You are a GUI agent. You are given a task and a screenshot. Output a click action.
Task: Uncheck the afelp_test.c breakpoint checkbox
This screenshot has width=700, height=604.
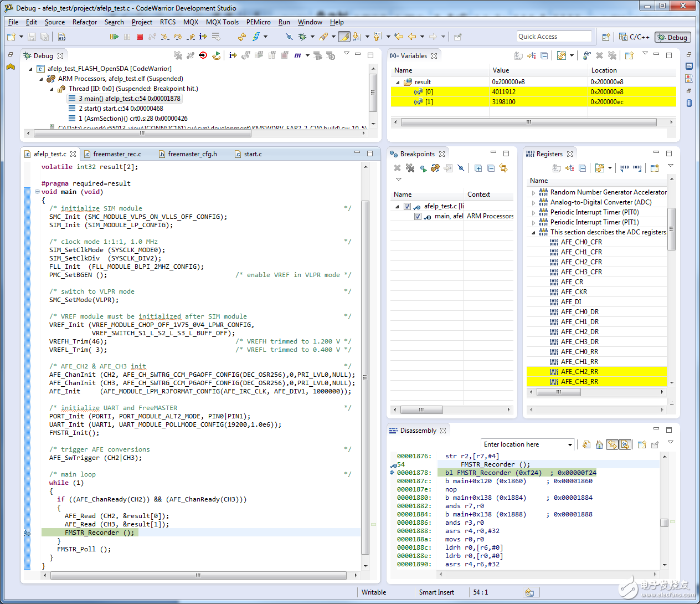point(408,205)
